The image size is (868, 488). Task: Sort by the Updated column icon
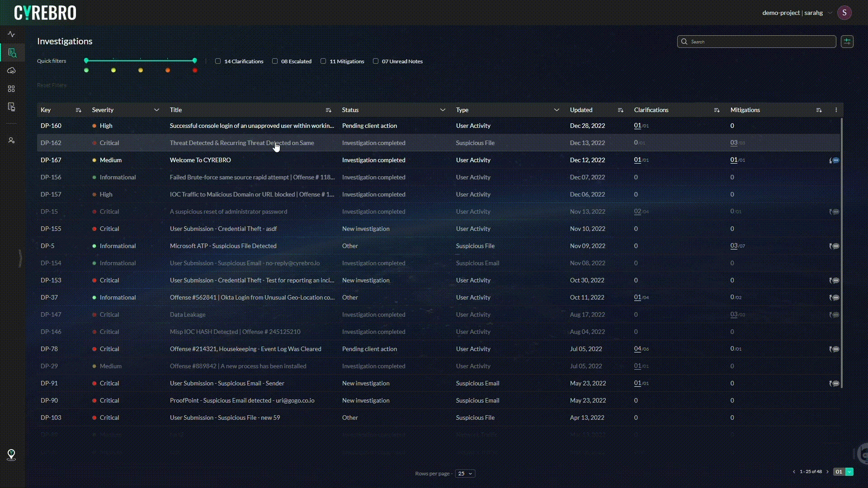(x=620, y=110)
